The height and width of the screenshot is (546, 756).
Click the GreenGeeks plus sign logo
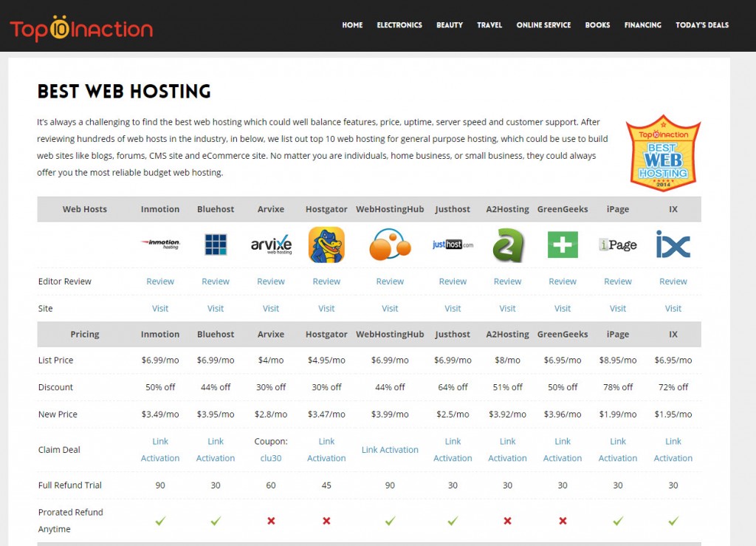[x=563, y=245]
